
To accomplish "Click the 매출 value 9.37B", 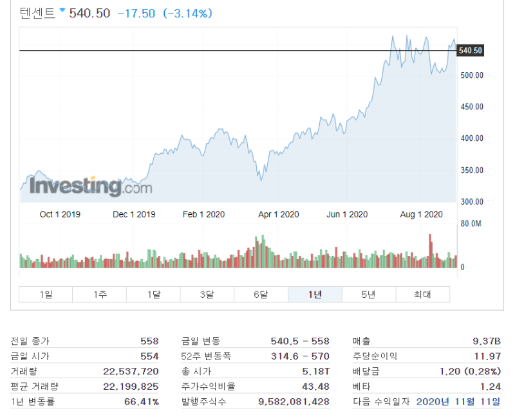I will pyautogui.click(x=487, y=341).
